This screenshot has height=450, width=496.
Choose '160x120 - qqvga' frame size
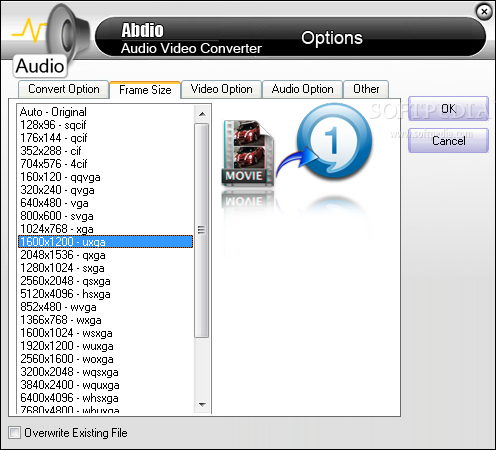[105, 177]
